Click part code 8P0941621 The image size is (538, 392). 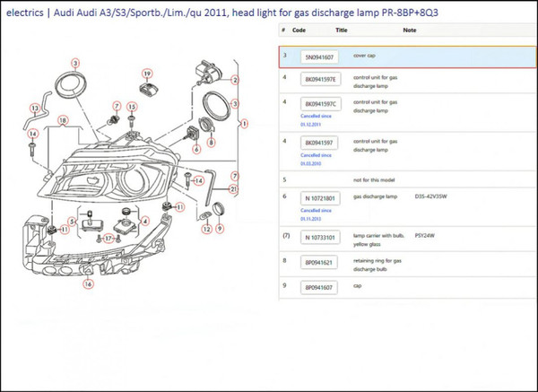tap(320, 263)
